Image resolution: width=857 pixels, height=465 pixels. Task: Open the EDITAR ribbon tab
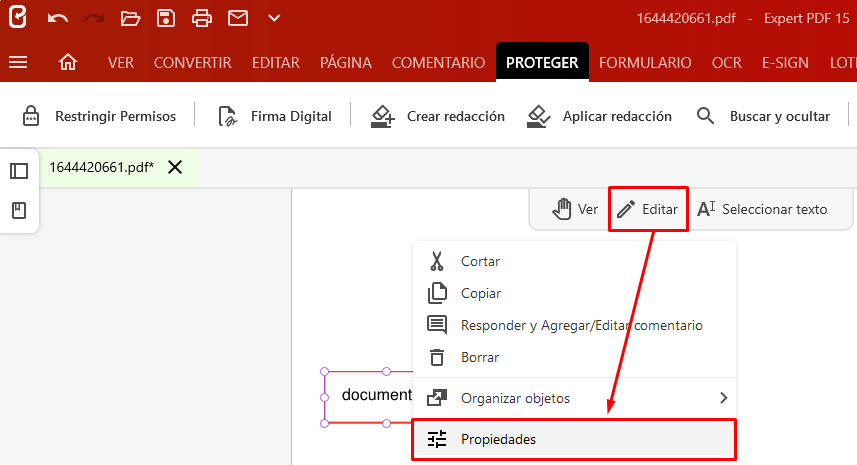(275, 63)
